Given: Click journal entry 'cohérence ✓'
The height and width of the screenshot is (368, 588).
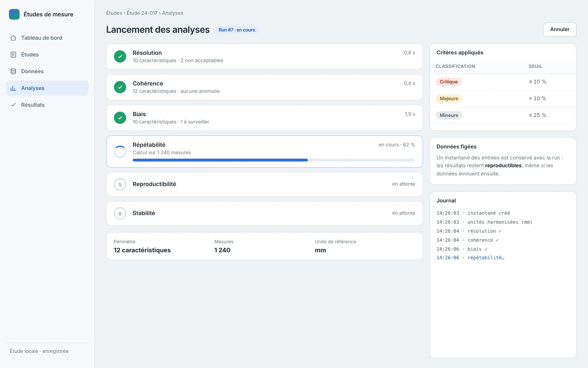Looking at the screenshot, I should (468, 240).
